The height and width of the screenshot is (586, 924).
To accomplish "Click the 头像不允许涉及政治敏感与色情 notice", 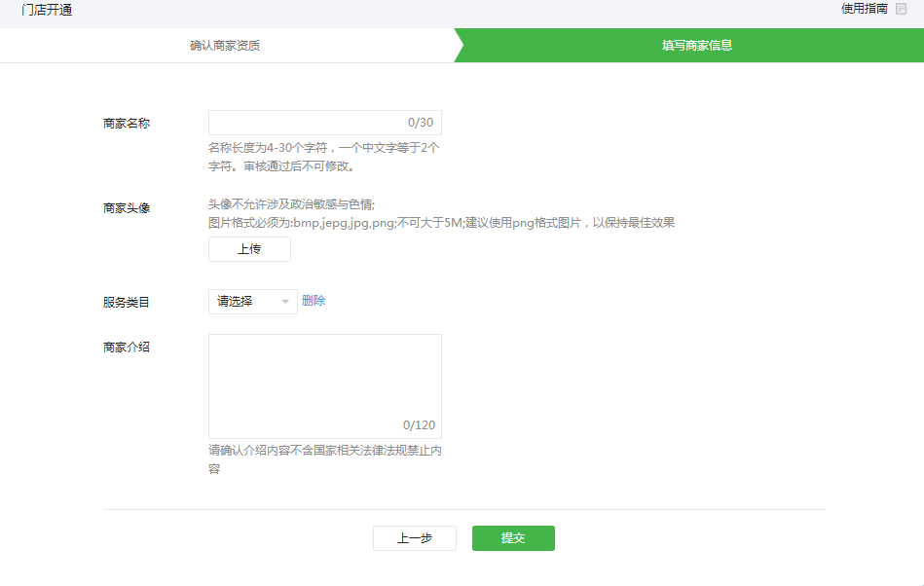I will tap(292, 204).
